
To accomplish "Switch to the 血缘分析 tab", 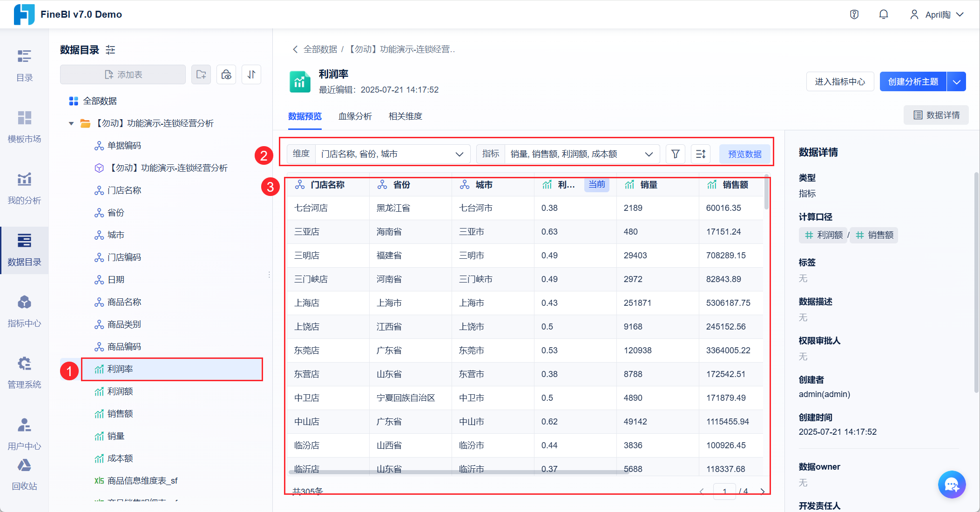I will (355, 116).
